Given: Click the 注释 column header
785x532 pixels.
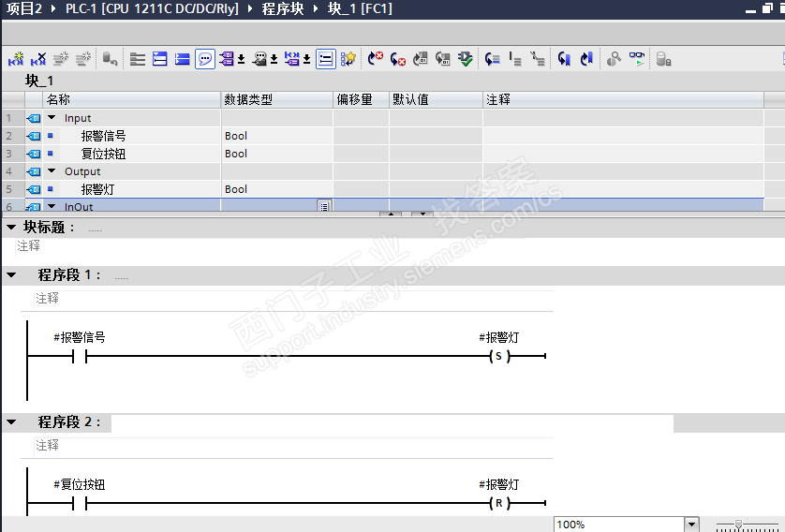Looking at the screenshot, I should [x=623, y=99].
